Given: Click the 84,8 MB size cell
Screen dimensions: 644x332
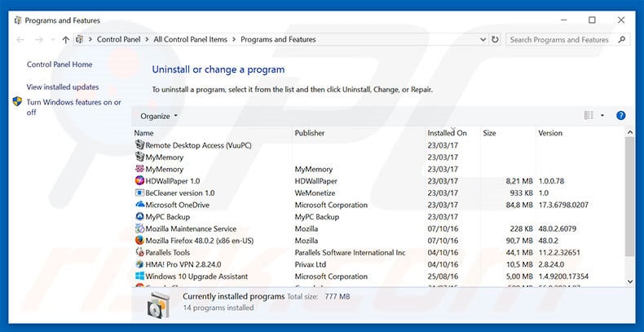Looking at the screenshot, I should (519, 205).
